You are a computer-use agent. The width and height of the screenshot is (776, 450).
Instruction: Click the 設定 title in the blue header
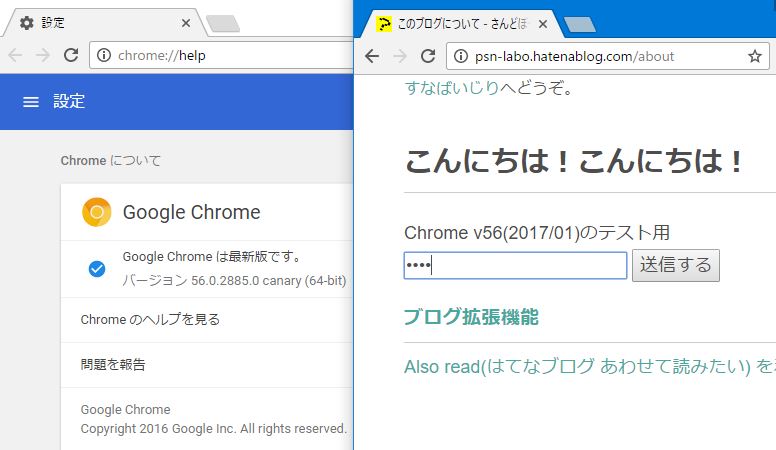pos(69,101)
